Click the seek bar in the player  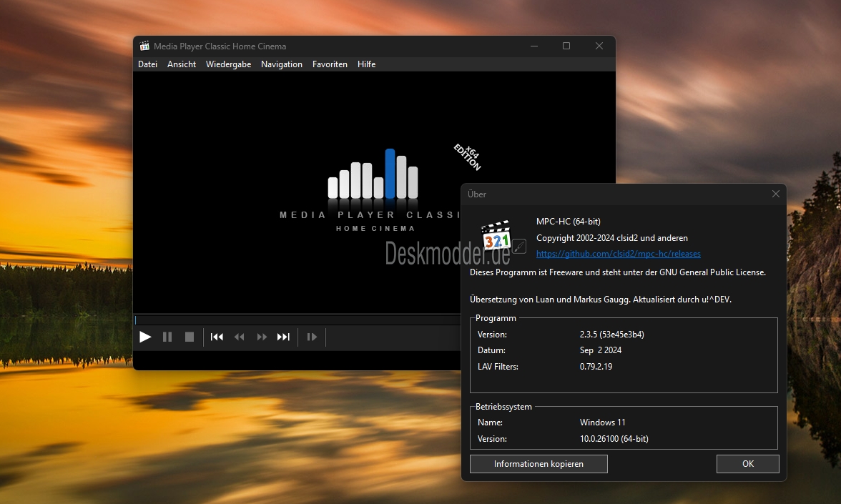(297, 320)
